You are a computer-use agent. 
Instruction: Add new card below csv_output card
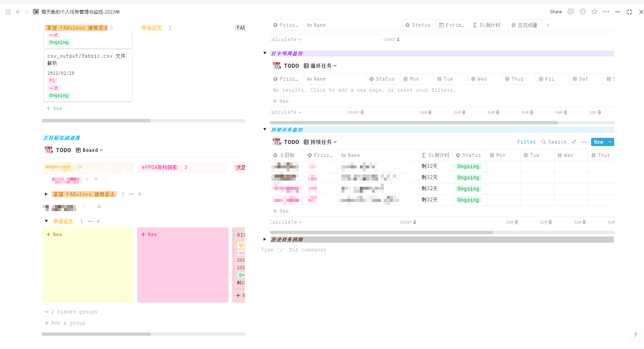point(54,108)
